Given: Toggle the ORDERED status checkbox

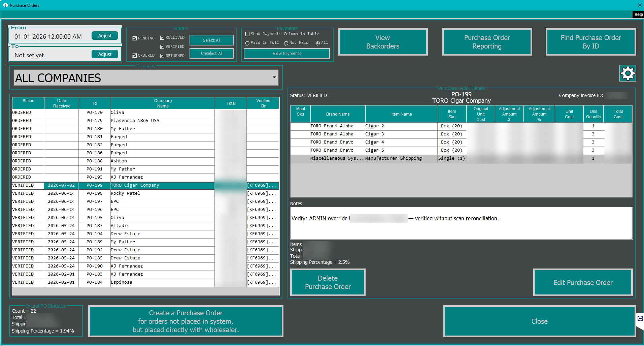Looking at the screenshot, I should 135,55.
